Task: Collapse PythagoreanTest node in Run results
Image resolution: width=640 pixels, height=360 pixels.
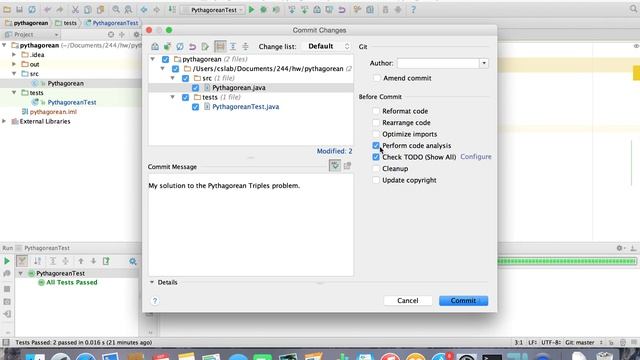Action: pos(21,273)
